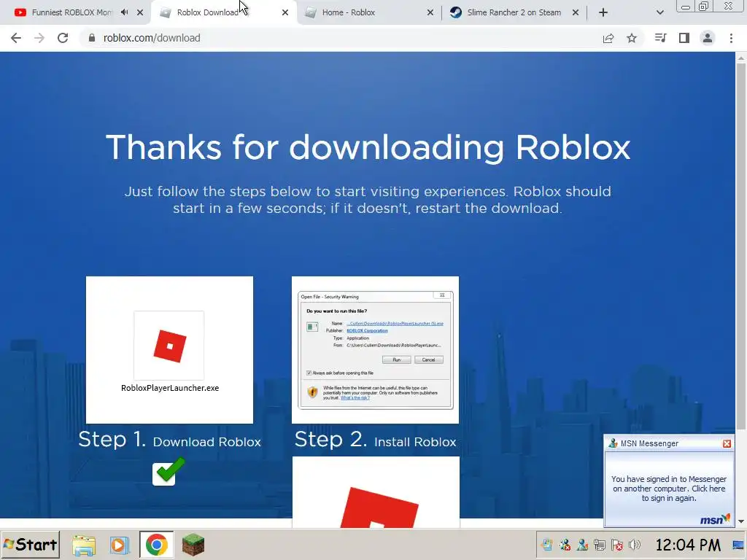Screen dimensions: 747x560
Task: View site info lock icon
Action: tap(92, 38)
